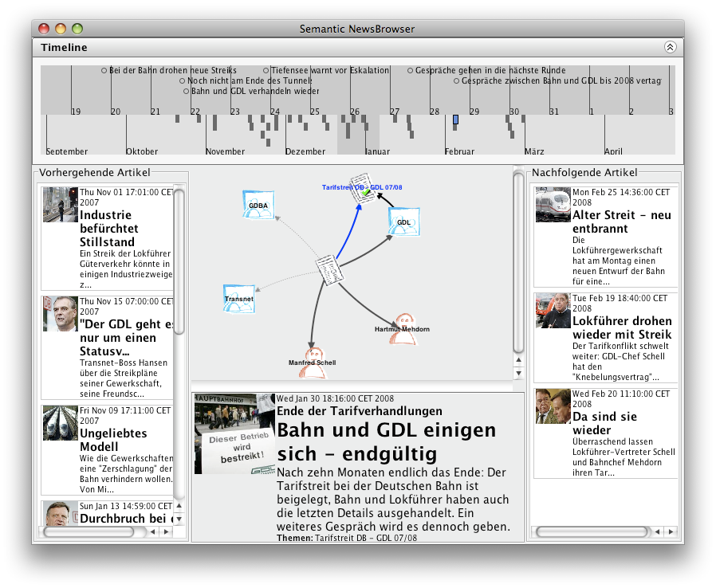
Task: Click the 'Alter Streit' ICE train thumbnail
Action: point(553,204)
